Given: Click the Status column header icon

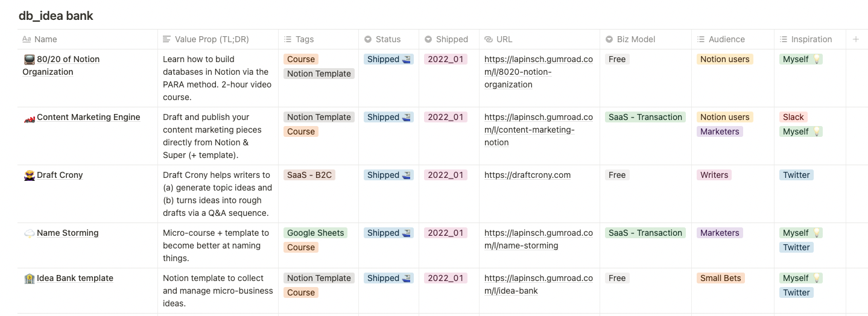Looking at the screenshot, I should point(368,39).
